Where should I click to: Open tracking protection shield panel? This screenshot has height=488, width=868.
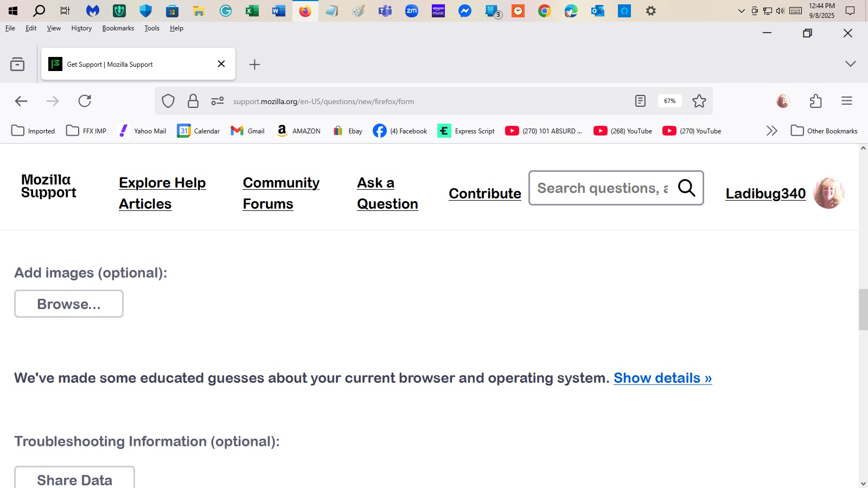[x=168, y=101]
